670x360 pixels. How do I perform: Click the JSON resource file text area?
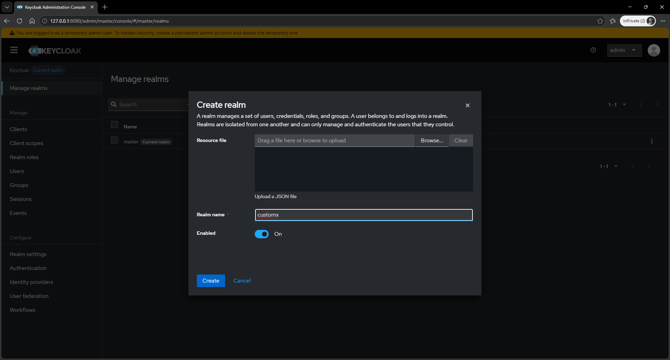(x=364, y=169)
